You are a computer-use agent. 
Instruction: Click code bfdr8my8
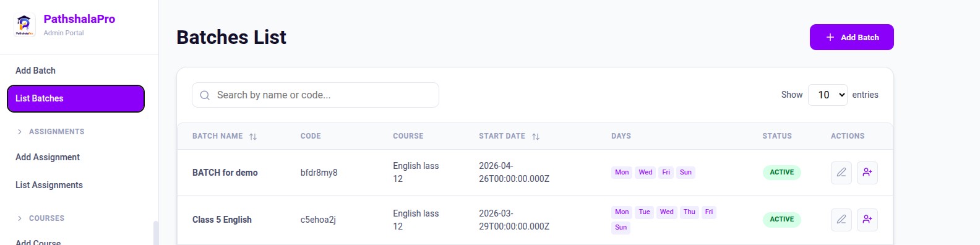coord(319,173)
